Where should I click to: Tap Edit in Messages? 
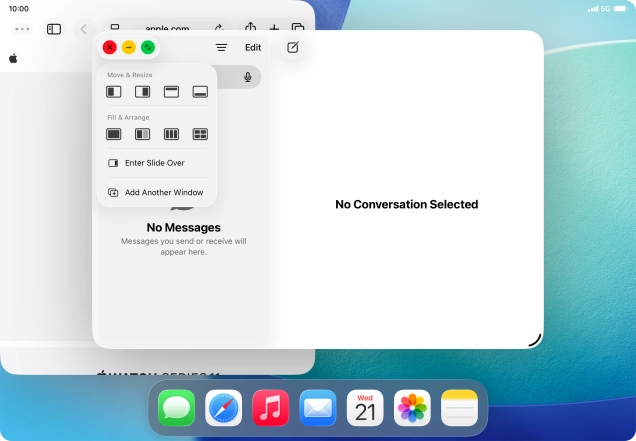coord(253,47)
